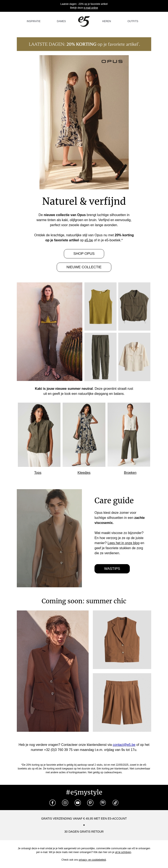This screenshot has height=868, width=168.
Task: Follow the Kleedjes category link
Action: pyautogui.click(x=84, y=472)
